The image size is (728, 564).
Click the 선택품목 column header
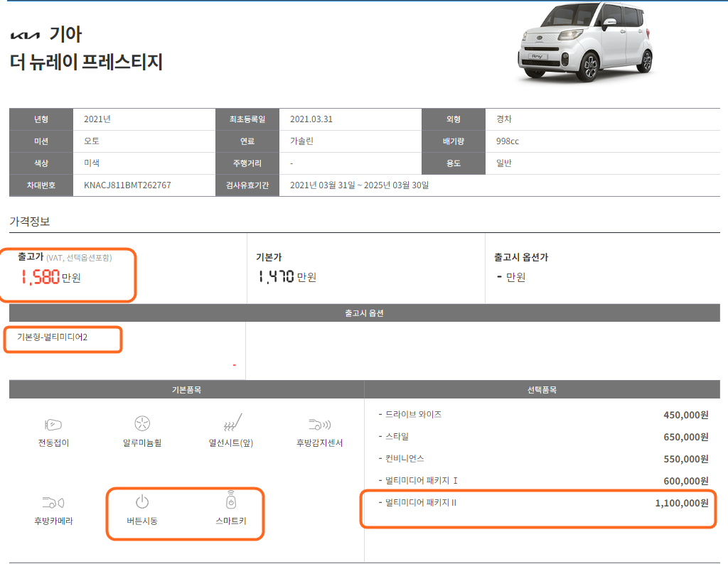tap(542, 389)
